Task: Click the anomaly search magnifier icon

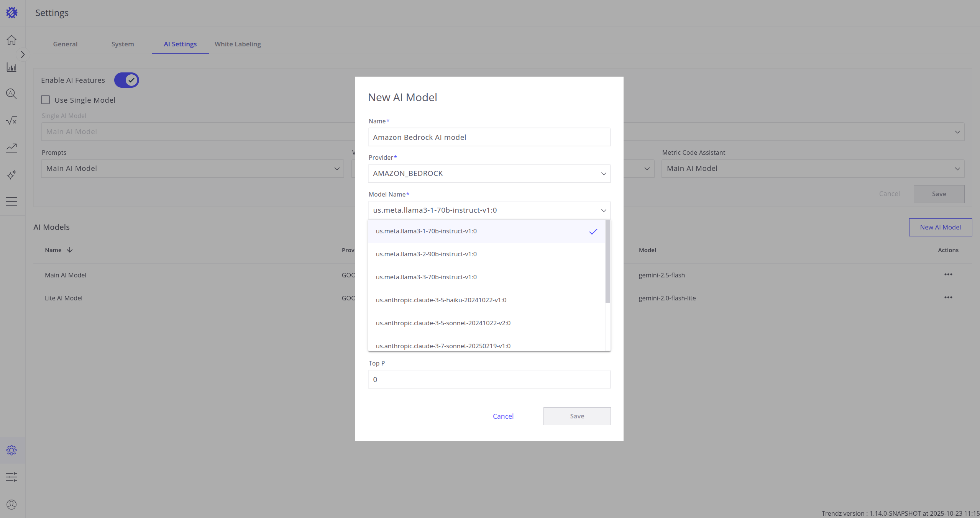Action: [11, 94]
